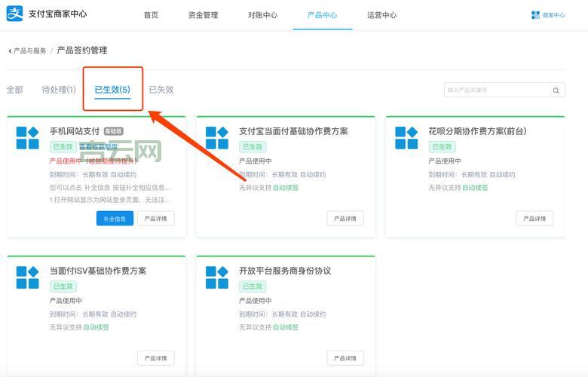Click the 支付宝当面付基础协作费方案 title
The image size is (588, 377).
(294, 131)
